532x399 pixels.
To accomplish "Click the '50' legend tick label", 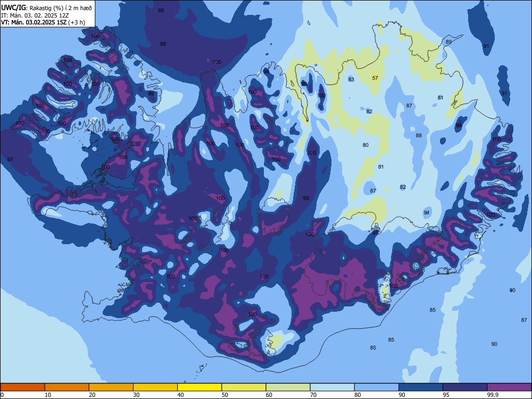I will coord(225,395).
